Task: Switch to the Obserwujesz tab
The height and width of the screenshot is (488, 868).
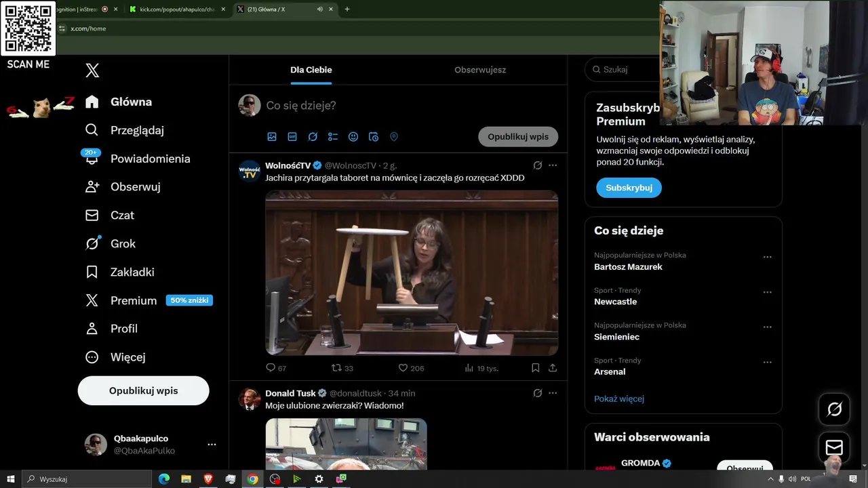Action: point(480,70)
